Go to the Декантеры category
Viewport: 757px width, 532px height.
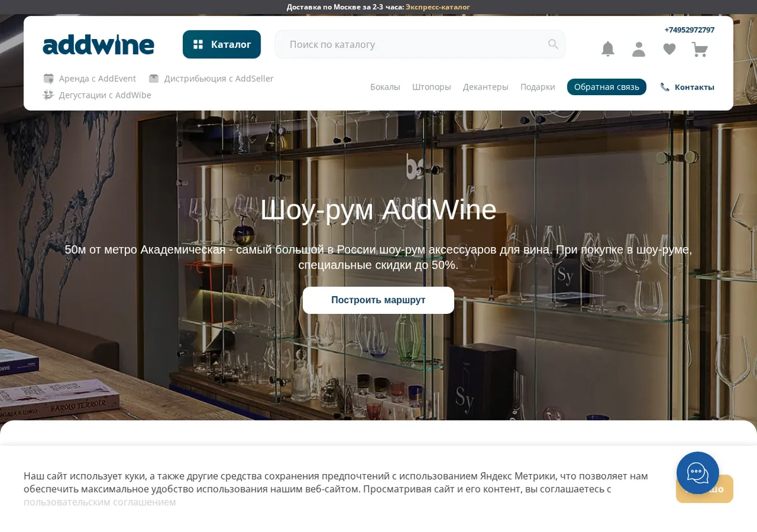tap(486, 87)
